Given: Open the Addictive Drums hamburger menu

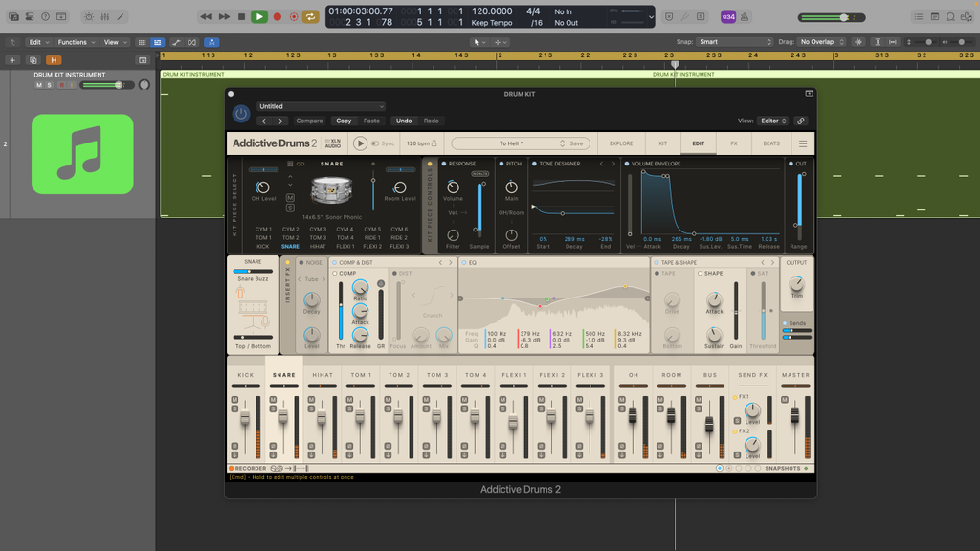Looking at the screenshot, I should pyautogui.click(x=803, y=143).
